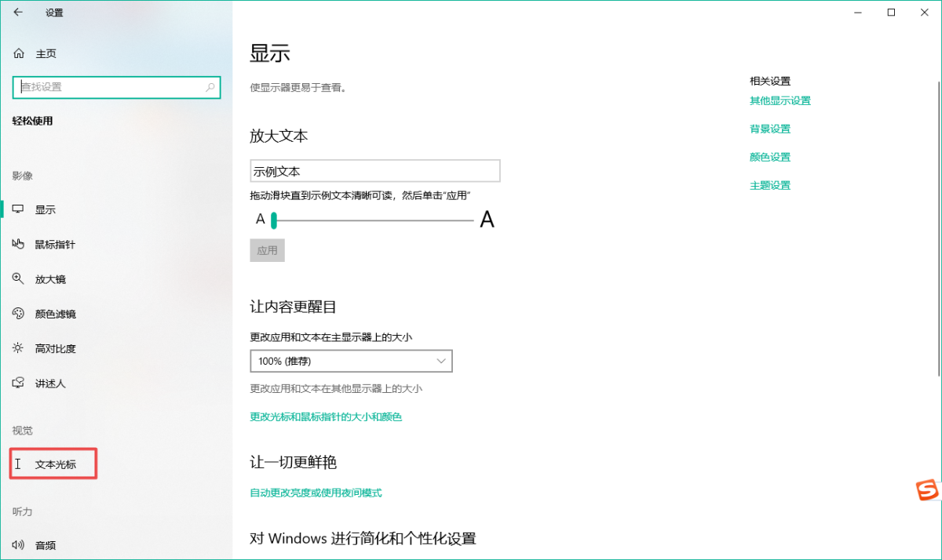Viewport: 942px width, 560px height.
Task: Click the mouse pointer icon beside 鼠标指针
Action: point(19,244)
